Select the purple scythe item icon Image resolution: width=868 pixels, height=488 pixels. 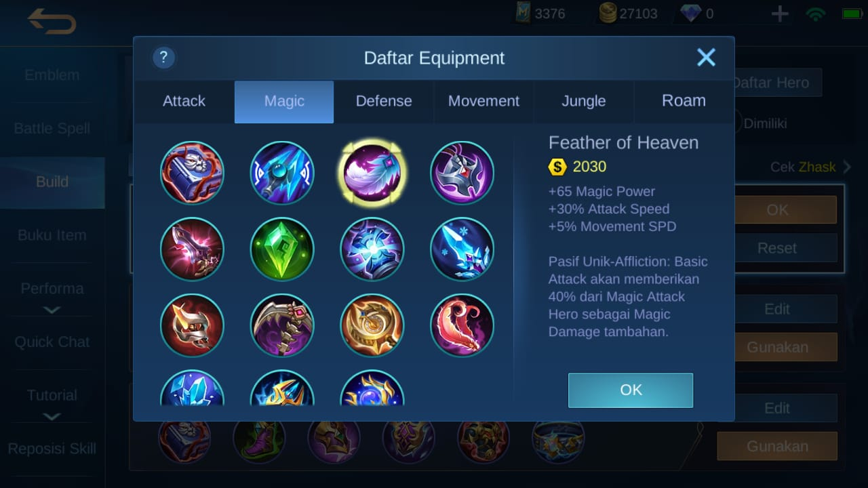282,325
